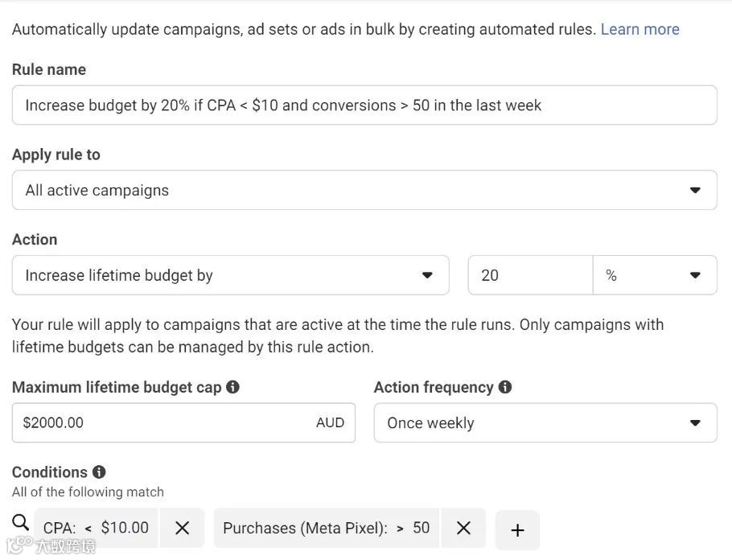Open the Once weekly frequency dropdown
The height and width of the screenshot is (560, 732).
click(545, 423)
